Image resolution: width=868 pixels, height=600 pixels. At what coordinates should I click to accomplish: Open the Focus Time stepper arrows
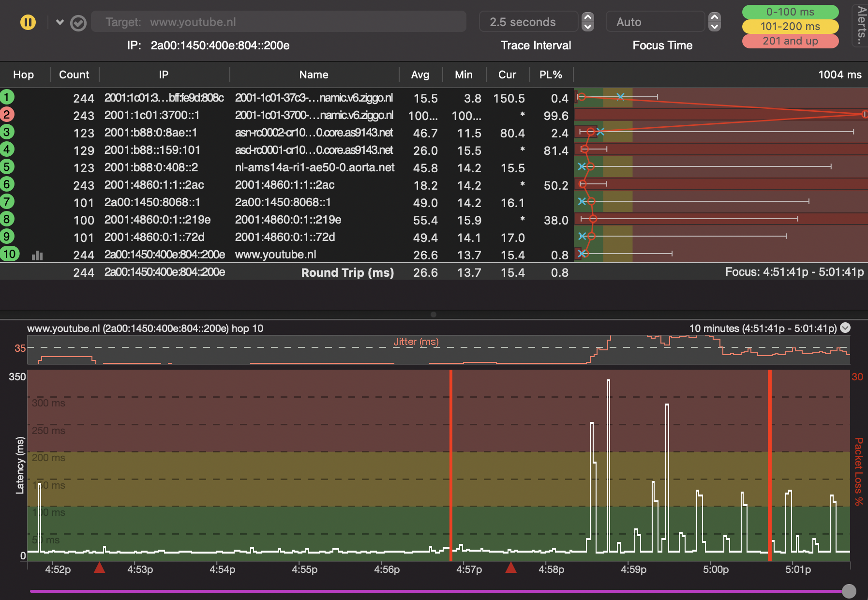[x=714, y=22]
